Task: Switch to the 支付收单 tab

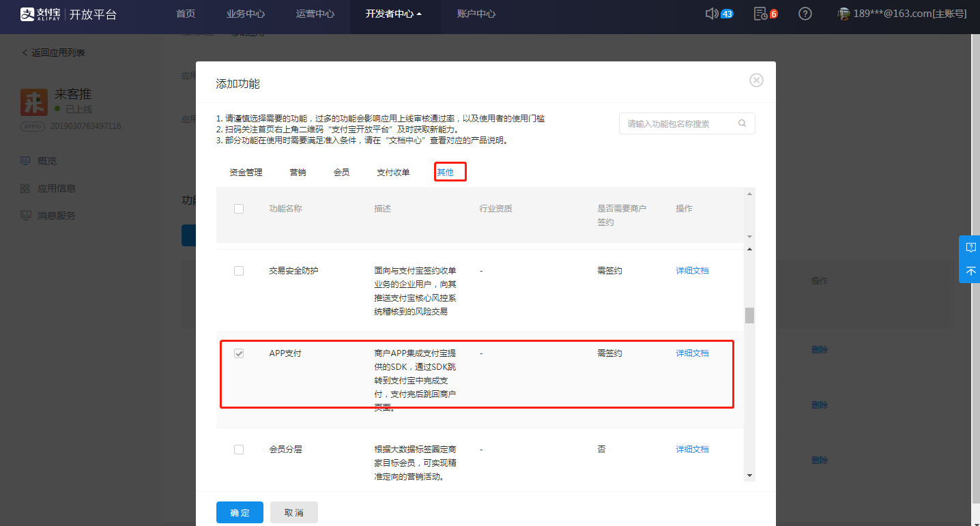Action: click(393, 173)
